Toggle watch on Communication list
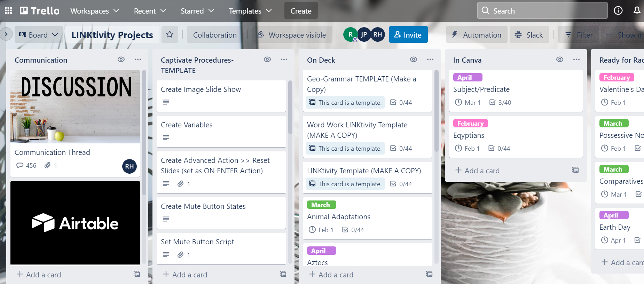 tap(121, 60)
